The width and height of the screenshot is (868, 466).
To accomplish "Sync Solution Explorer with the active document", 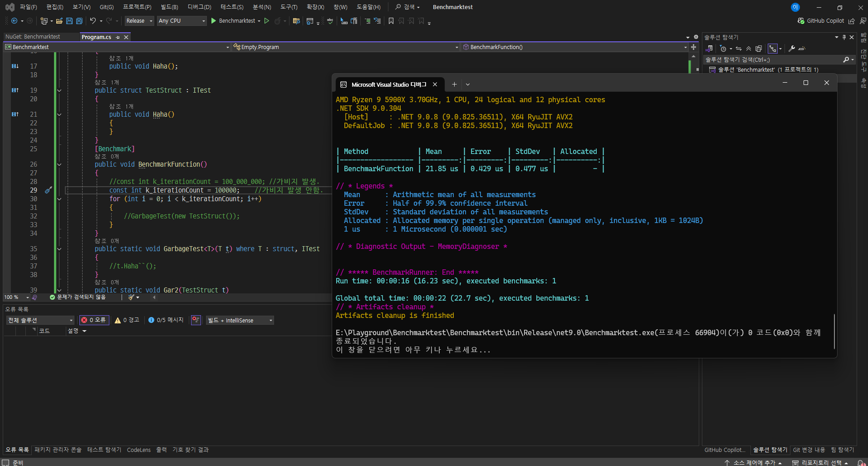I will 739,49.
